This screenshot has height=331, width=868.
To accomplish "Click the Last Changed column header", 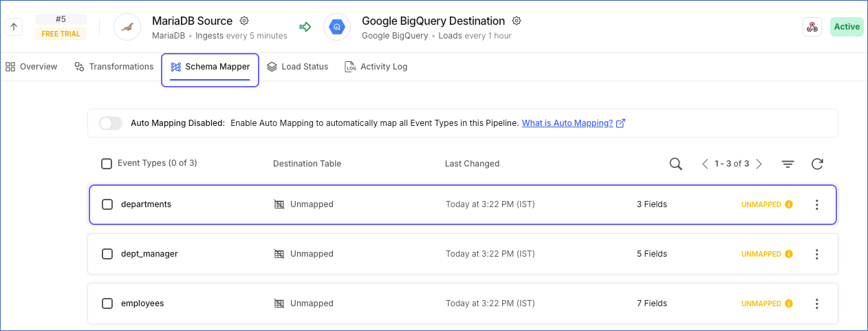I will coord(473,164).
